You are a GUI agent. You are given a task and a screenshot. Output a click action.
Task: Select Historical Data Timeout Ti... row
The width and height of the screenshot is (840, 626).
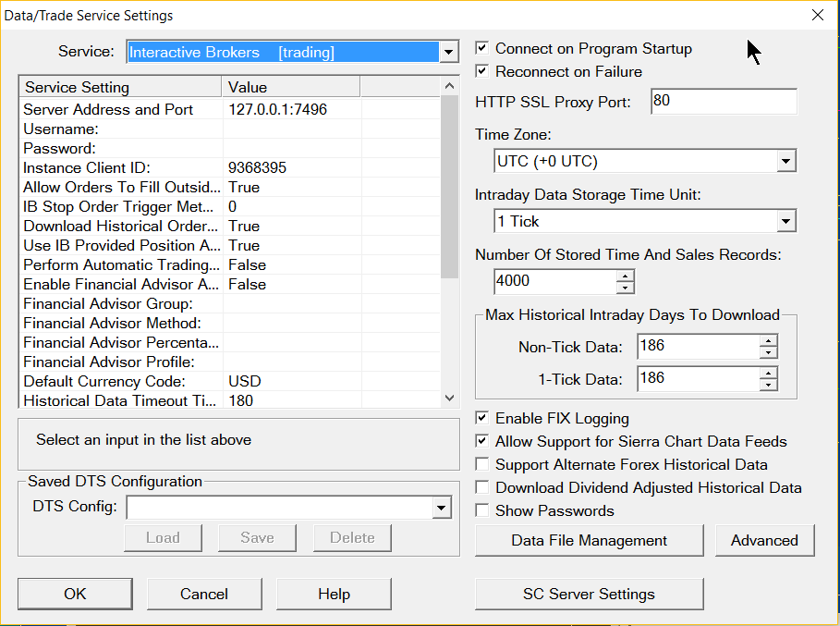coord(230,399)
